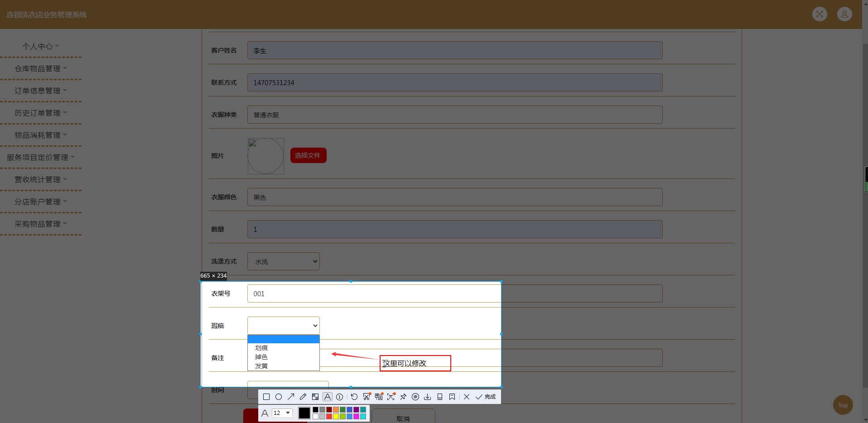Select the text annotation tool
Image resolution: width=868 pixels, height=423 pixels.
click(328, 397)
